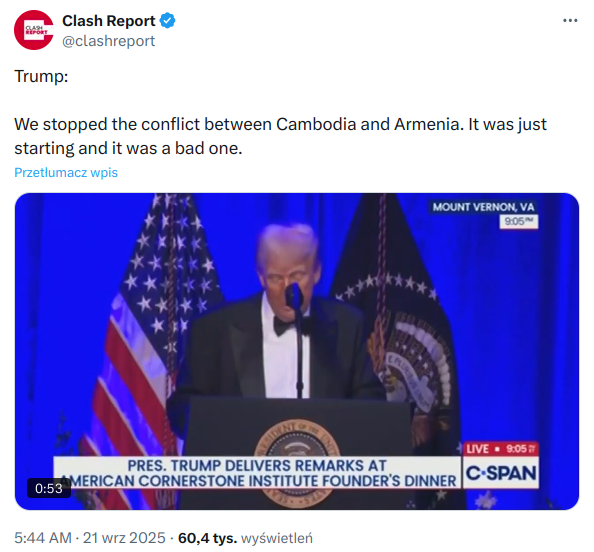594x552 pixels.
Task: Click the LIVE 9:05 indicator in video
Action: pos(500,449)
